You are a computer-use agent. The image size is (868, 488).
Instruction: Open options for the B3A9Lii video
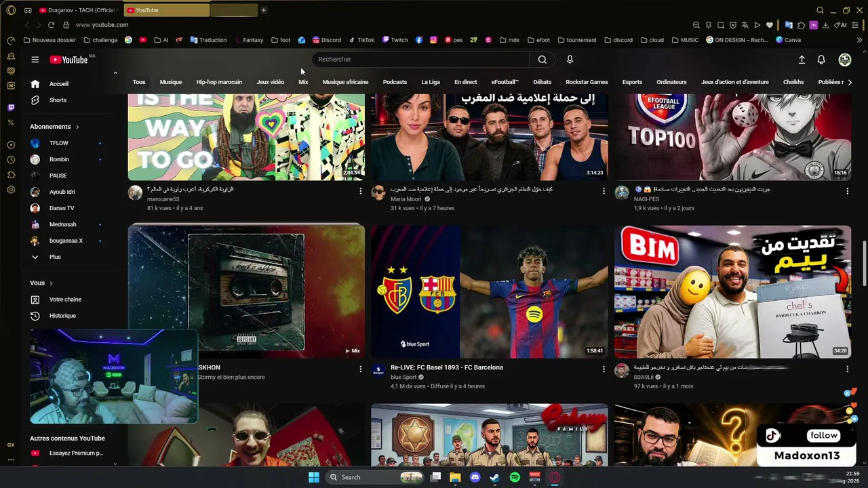(x=847, y=369)
